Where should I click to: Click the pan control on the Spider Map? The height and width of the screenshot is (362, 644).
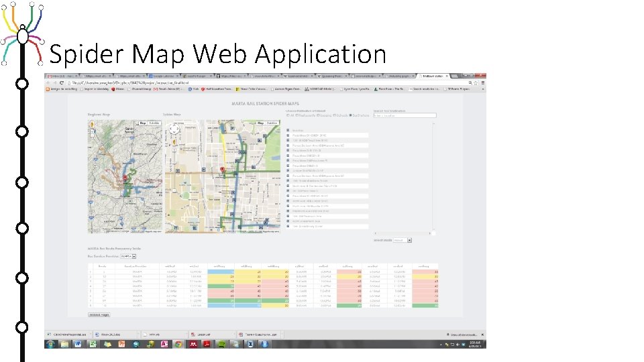click(174, 129)
